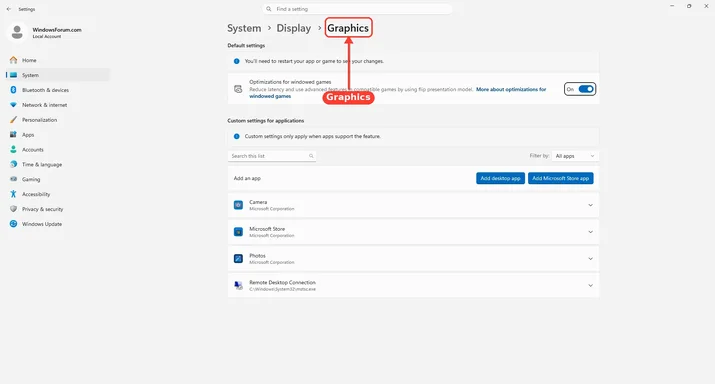Click the Personalization brush icon
Screen dimensions: 715x384
pos(13,120)
